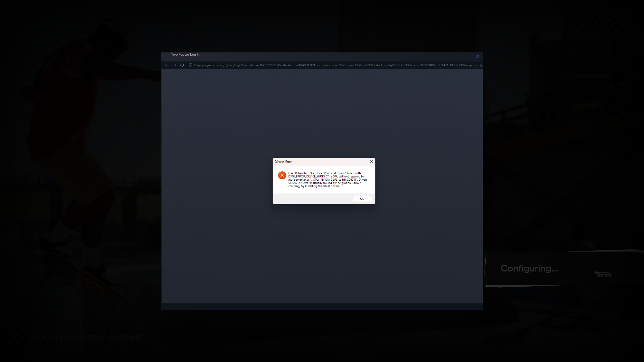Click the DirectX Error title bar text
Screen dimensions: 644x362
tap(283, 162)
